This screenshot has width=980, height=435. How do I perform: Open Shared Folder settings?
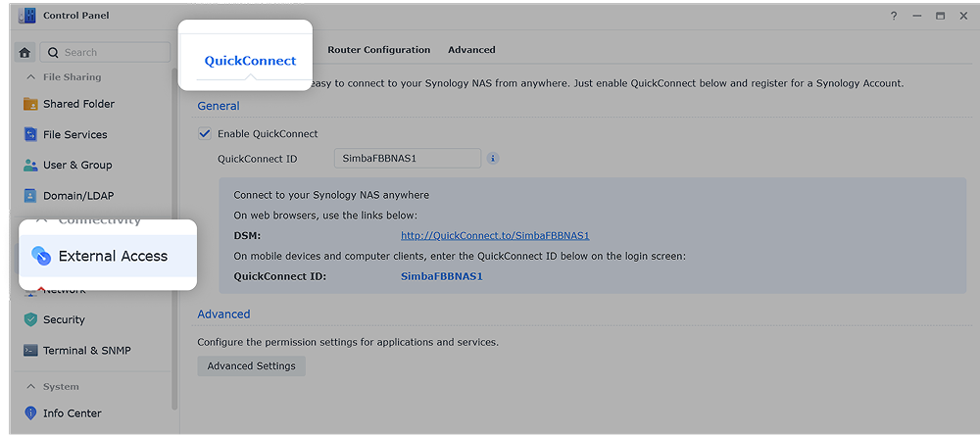(78, 104)
